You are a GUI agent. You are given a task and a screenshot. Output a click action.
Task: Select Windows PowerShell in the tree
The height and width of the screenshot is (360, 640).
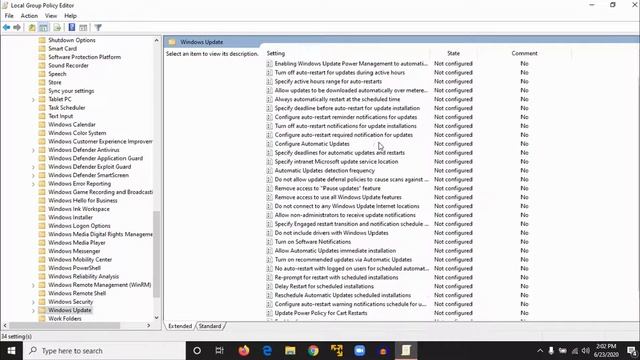pyautogui.click(x=74, y=268)
